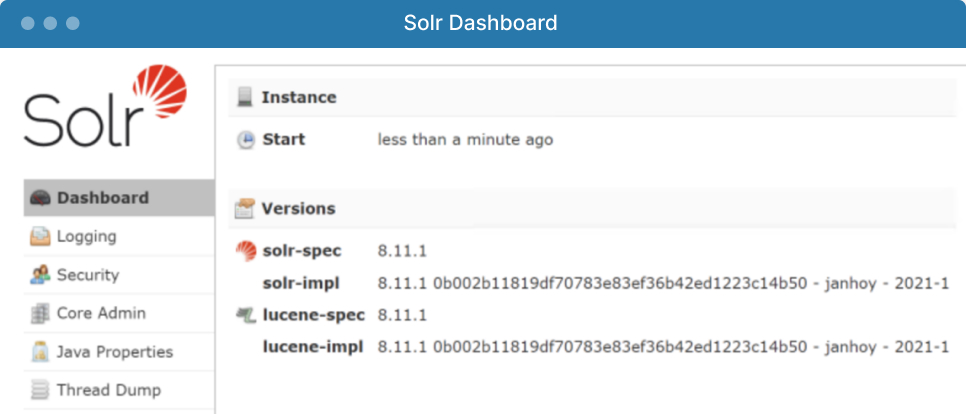Click the Java Properties jar icon
This screenshot has height=414, width=966.
[40, 352]
